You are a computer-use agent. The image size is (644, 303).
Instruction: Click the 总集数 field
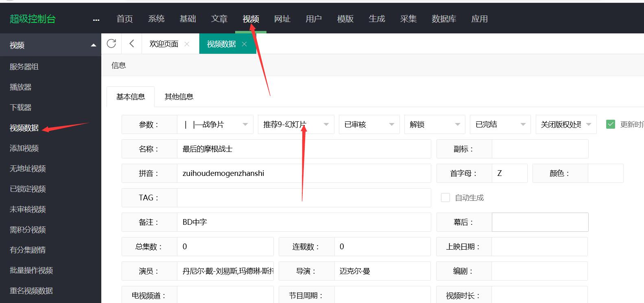[225, 246]
